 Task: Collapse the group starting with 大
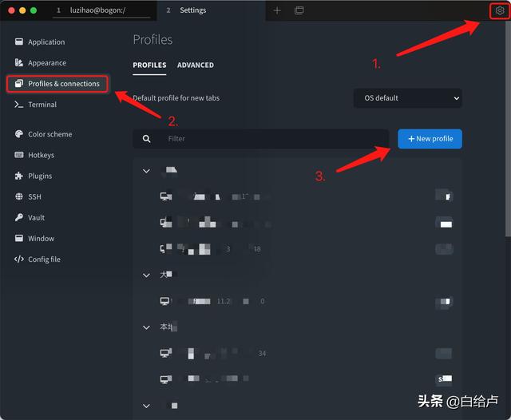pyautogui.click(x=146, y=275)
